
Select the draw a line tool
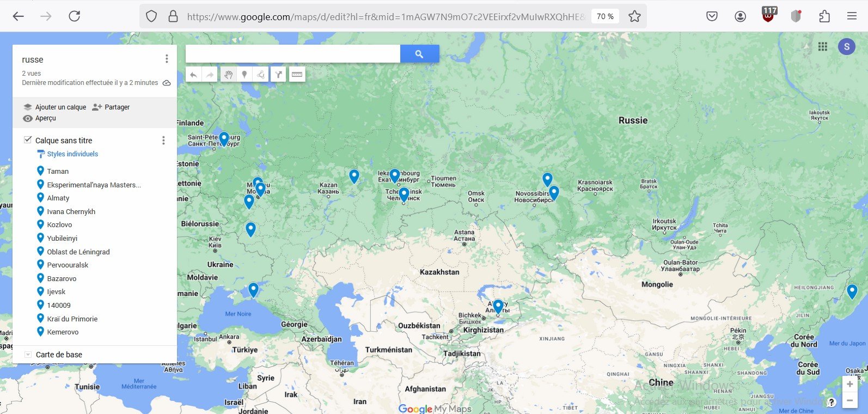pyautogui.click(x=261, y=75)
